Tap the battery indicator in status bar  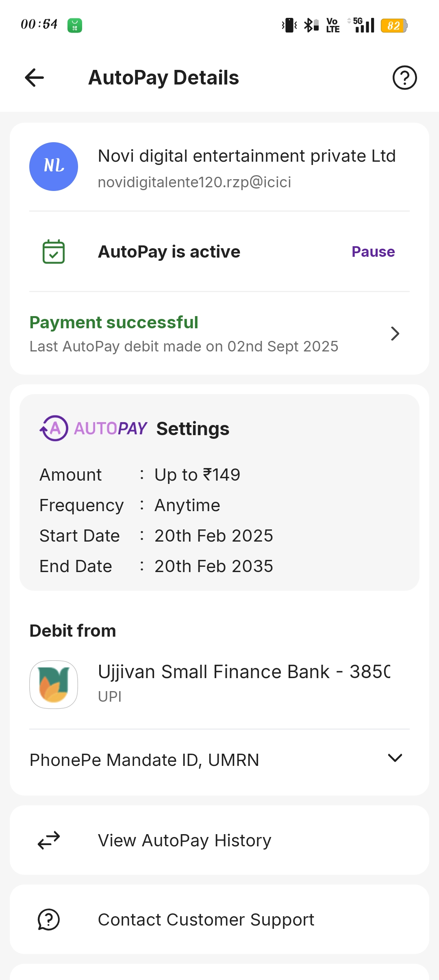click(x=393, y=26)
